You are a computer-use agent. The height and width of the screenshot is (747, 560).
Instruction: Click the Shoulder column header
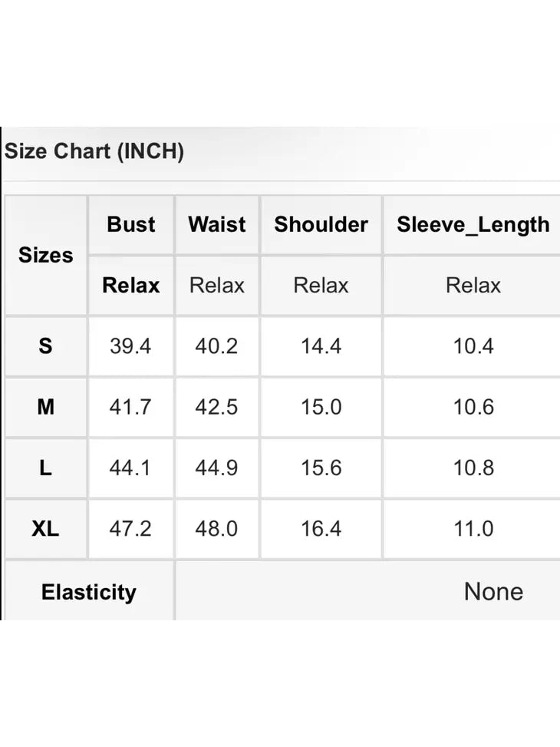[x=321, y=224]
